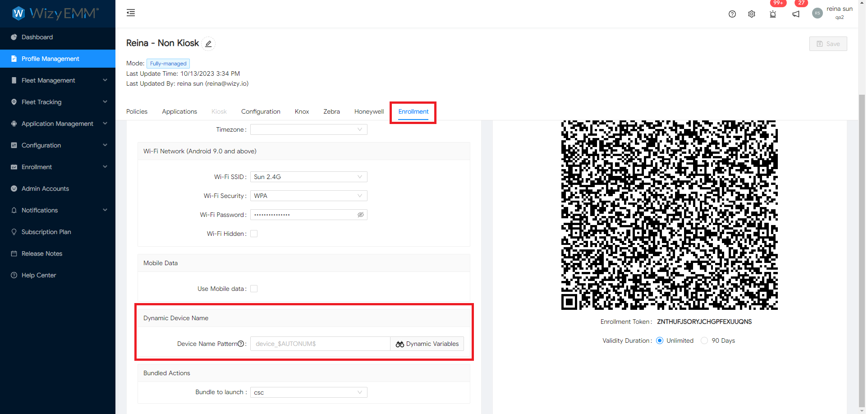Screen dimensions: 868x414
Task: Expand the Application Management chevron
Action: click(105, 124)
